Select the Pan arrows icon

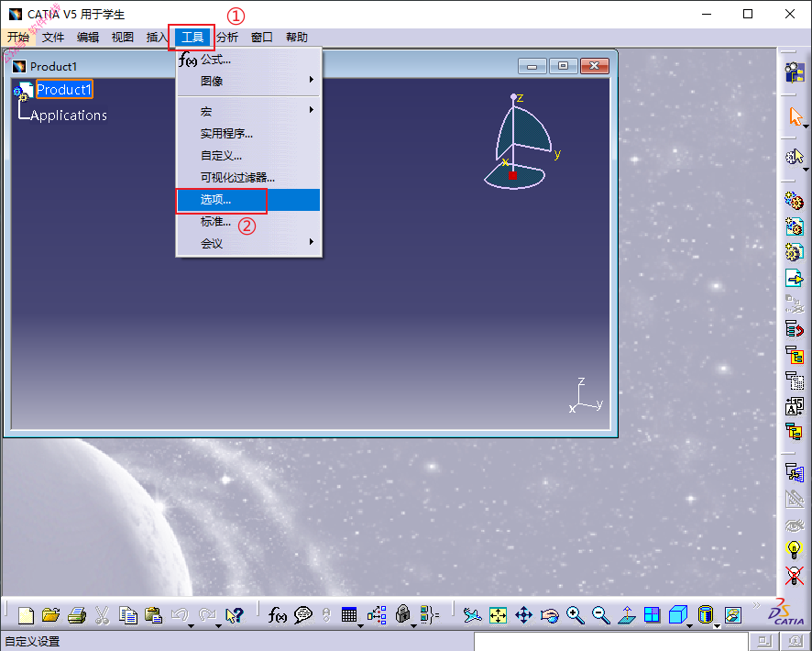pos(523,615)
